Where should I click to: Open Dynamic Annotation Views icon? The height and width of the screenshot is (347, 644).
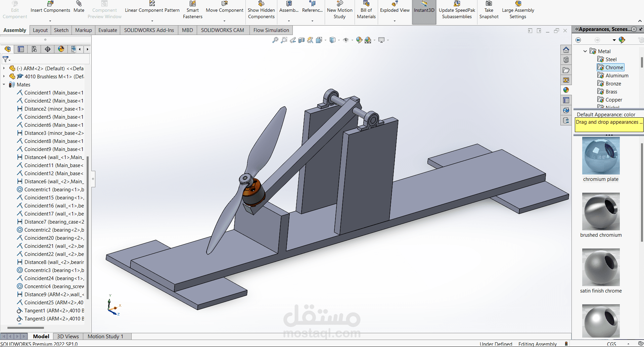[x=310, y=40]
